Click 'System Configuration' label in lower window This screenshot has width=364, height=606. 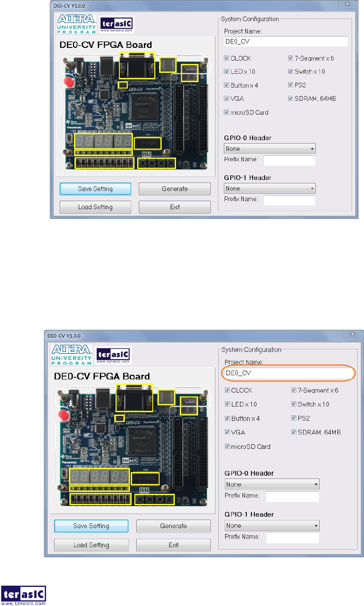251,350
